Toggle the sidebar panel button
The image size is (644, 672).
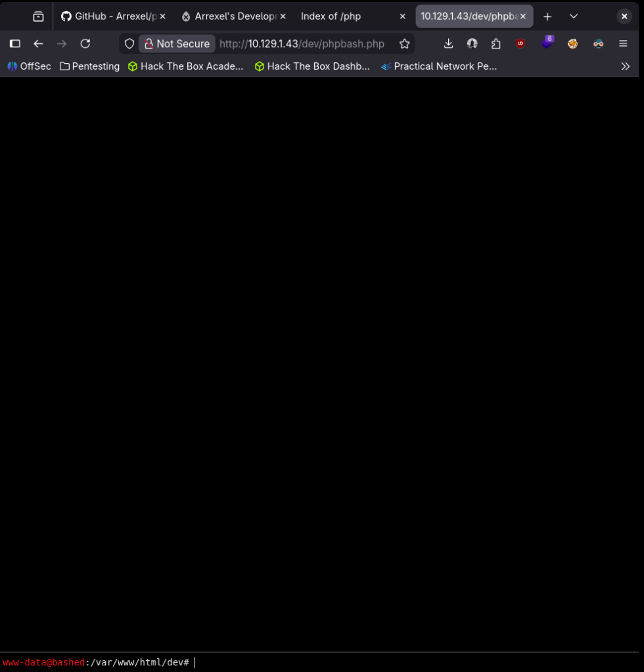click(x=14, y=44)
